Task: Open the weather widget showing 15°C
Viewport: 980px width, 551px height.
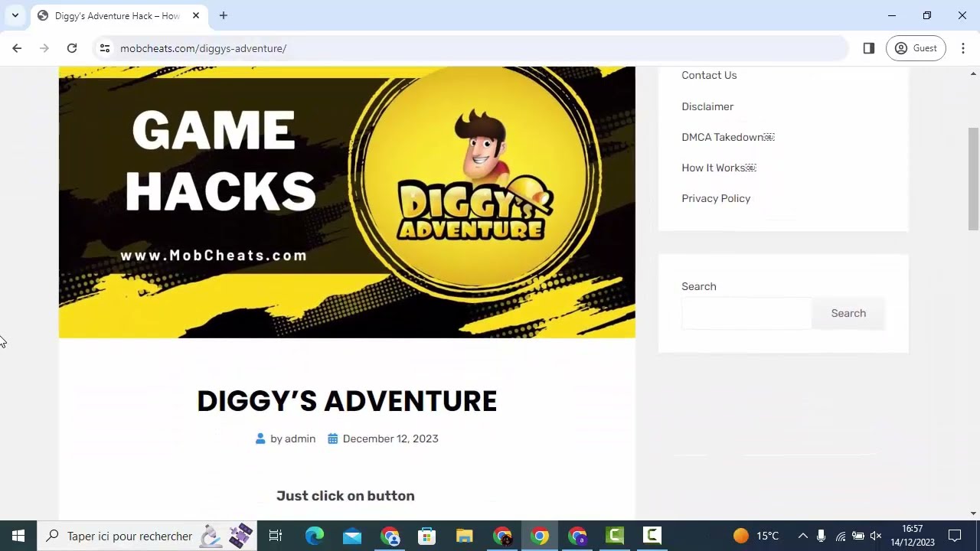Action: (756, 536)
